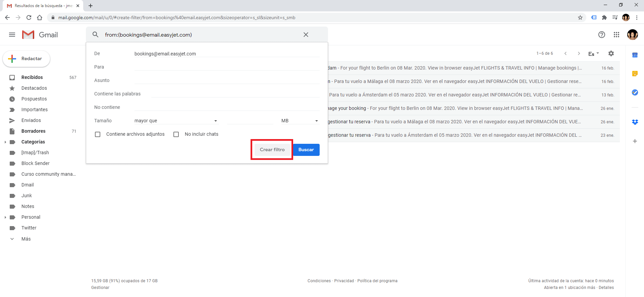Bookmark this page with the star icon
This screenshot has width=644, height=297.
pos(580,17)
